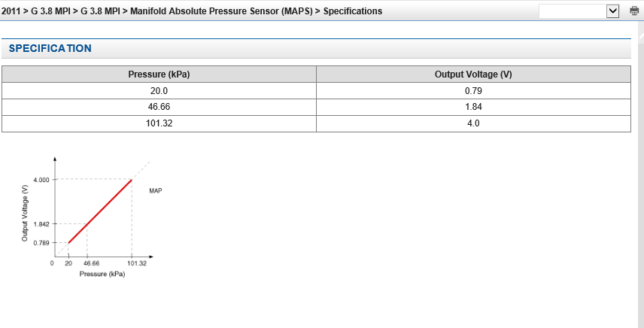Click the vertical scrollbar track
Screen dimensions: 644x328
point(641,185)
